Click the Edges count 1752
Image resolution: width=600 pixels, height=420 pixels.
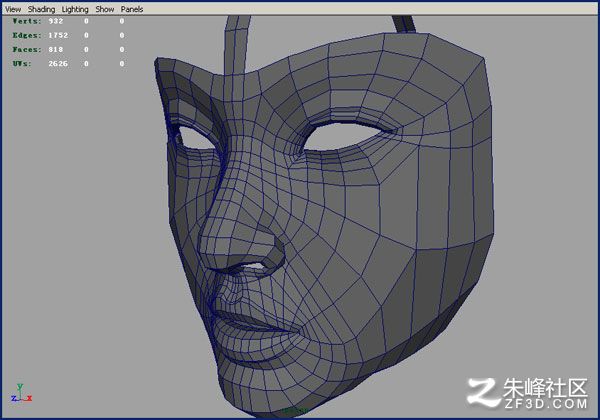tap(58, 35)
